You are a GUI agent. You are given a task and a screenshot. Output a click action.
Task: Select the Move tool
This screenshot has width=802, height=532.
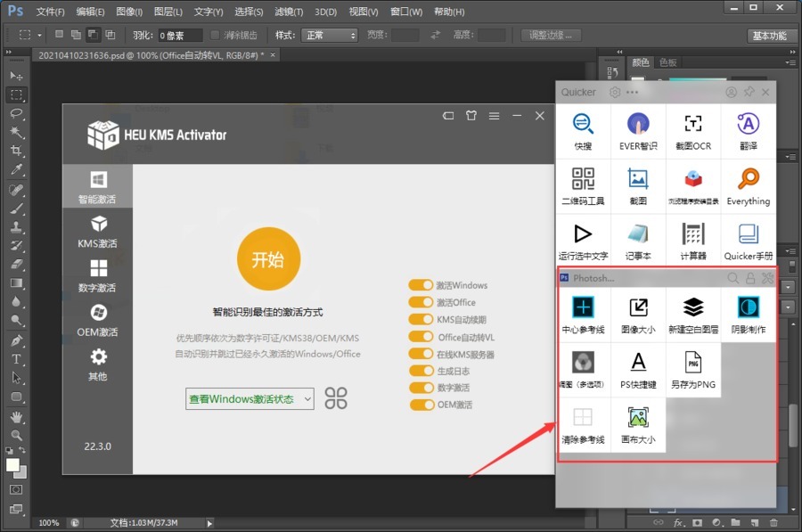pos(16,76)
